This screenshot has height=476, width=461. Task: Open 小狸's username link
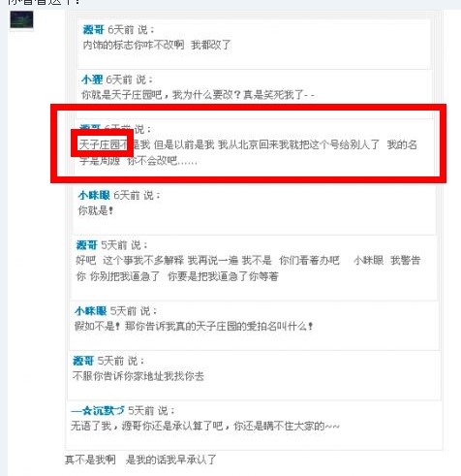pos(92,79)
